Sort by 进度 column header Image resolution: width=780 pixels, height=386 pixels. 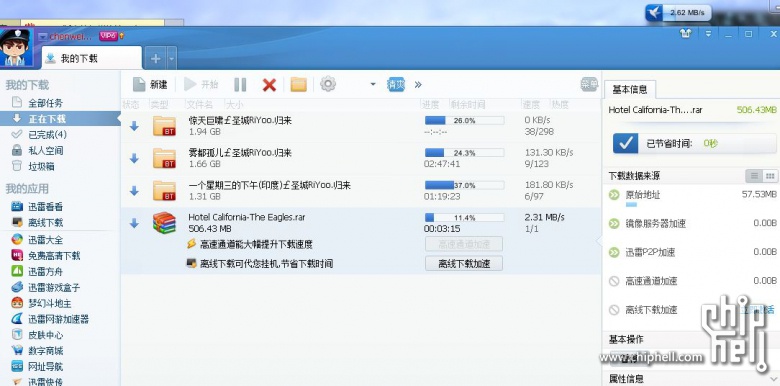pos(431,105)
